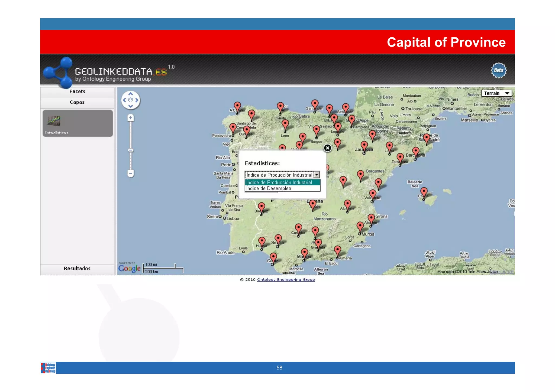
Task: Click the pan right arrow on map control
Action: coord(137,100)
